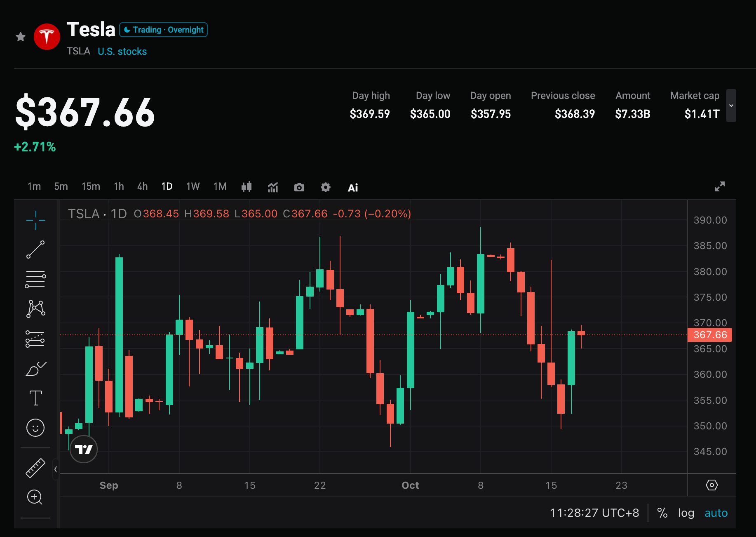Open the timezone selector 11:28:27 UTC+8
This screenshot has width=756, height=537.
(594, 513)
